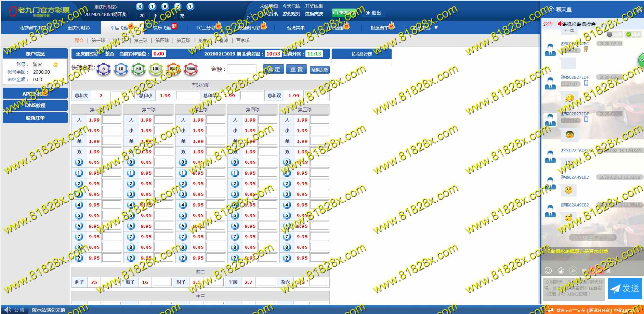Open the 第一球 sub-tab
This screenshot has height=314, width=644.
[98, 40]
